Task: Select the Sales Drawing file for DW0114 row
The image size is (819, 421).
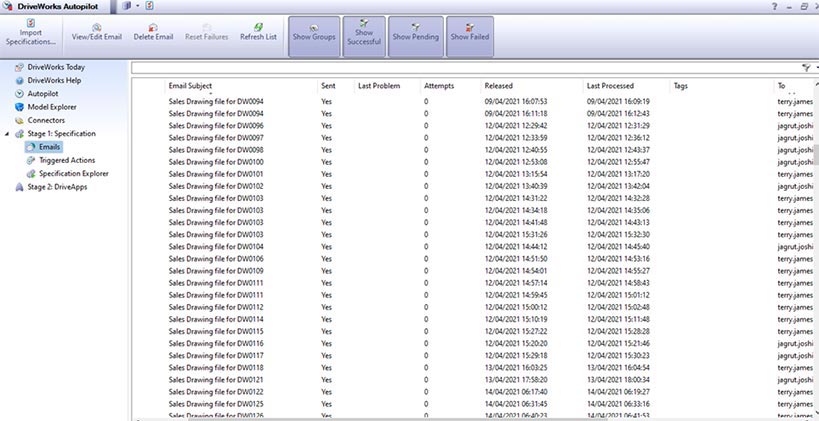Action: [473, 319]
